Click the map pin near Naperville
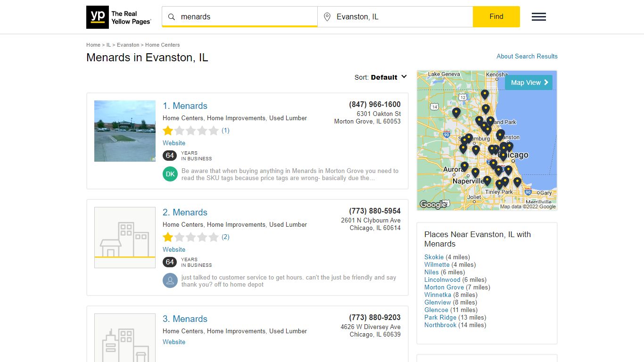 [x=475, y=173]
